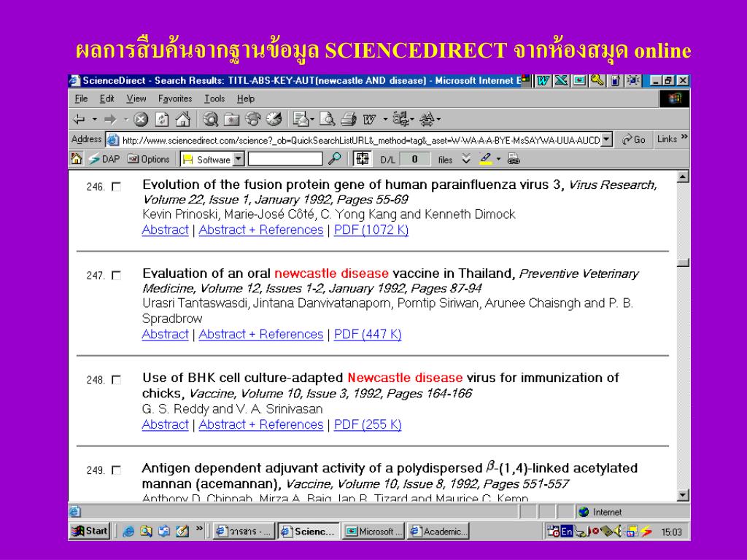This screenshot has width=747, height=560.
Task: Click the Edit with Word icon
Action: click(x=370, y=120)
